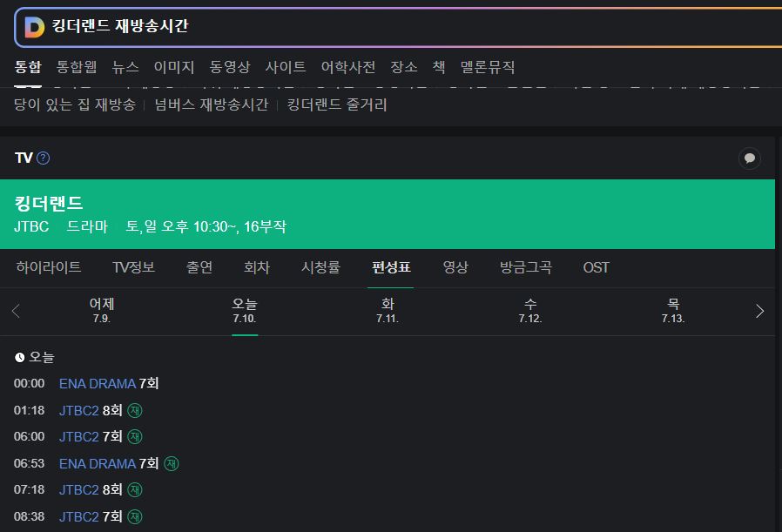This screenshot has height=532, width=782.
Task: Click JTBC2 link at 06:00
Action: (x=78, y=437)
